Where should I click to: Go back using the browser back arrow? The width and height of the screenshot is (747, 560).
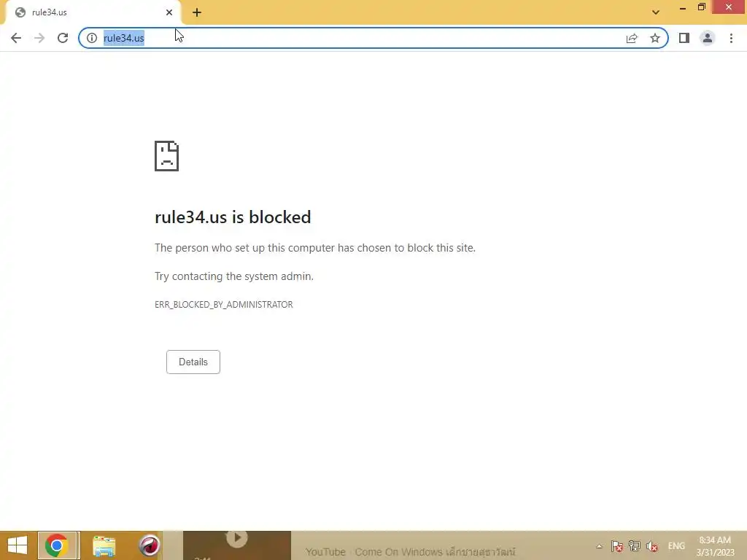[16, 38]
